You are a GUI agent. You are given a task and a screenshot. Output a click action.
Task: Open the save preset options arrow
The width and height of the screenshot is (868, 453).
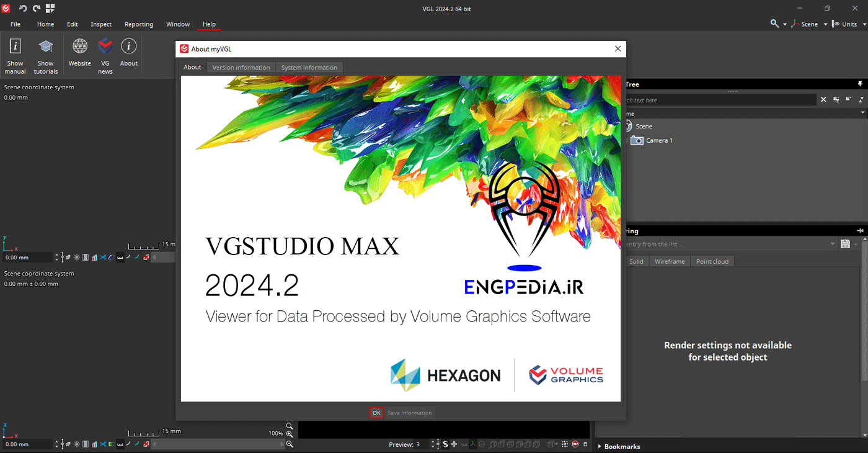856,244
